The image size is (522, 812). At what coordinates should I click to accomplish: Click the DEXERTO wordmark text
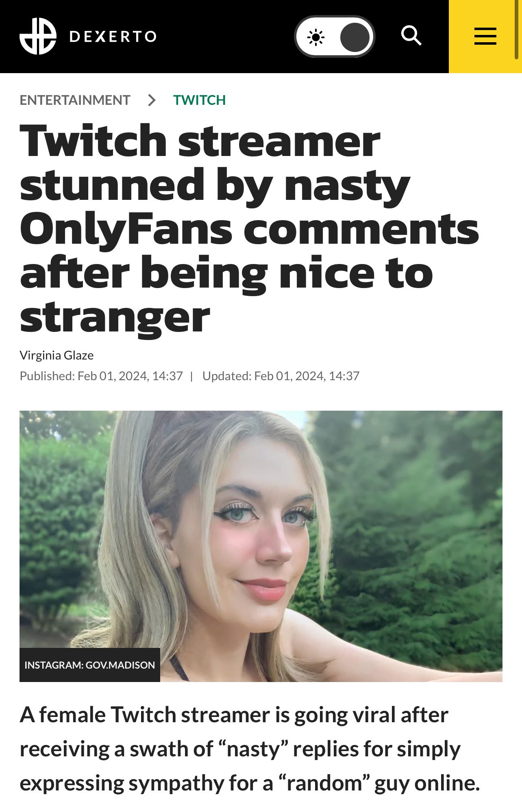pos(113,37)
